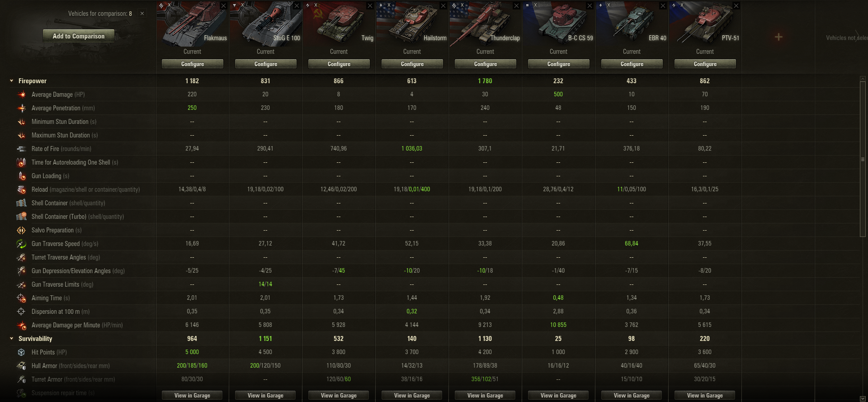The image size is (868, 402).
Task: Collapse the Survivability section
Action: coord(12,339)
